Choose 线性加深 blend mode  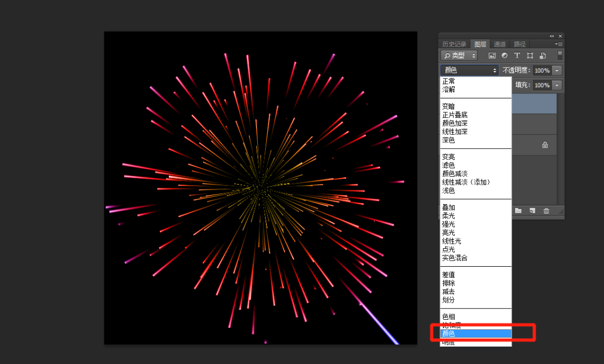[x=476, y=132]
